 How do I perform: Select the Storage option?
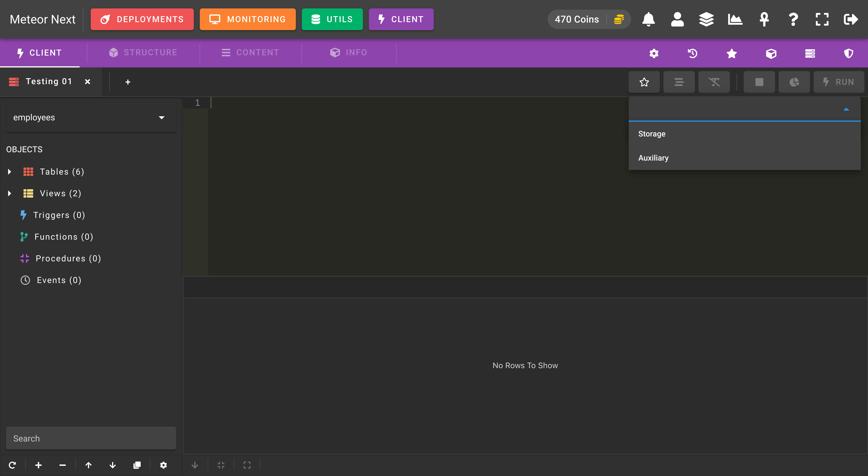point(745,134)
